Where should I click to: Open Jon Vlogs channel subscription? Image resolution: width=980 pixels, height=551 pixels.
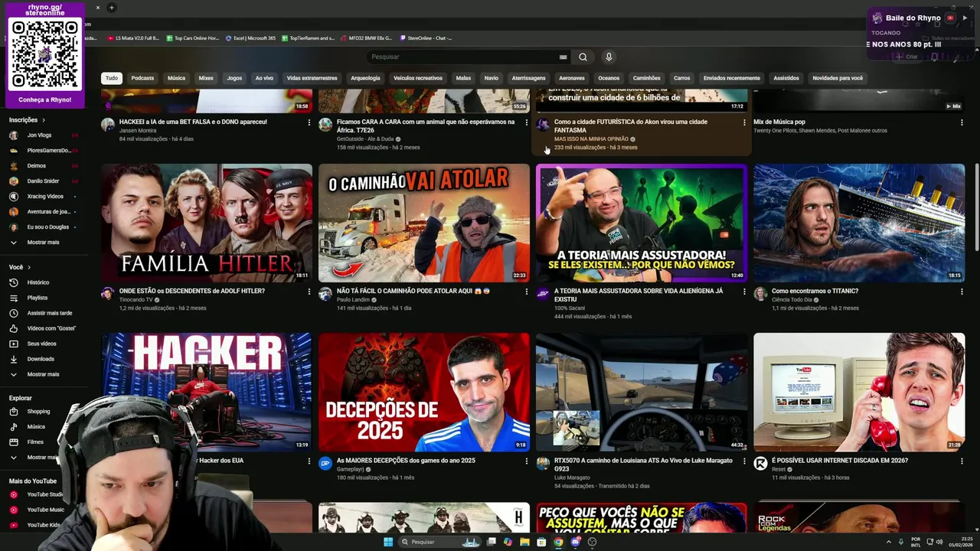[39, 135]
